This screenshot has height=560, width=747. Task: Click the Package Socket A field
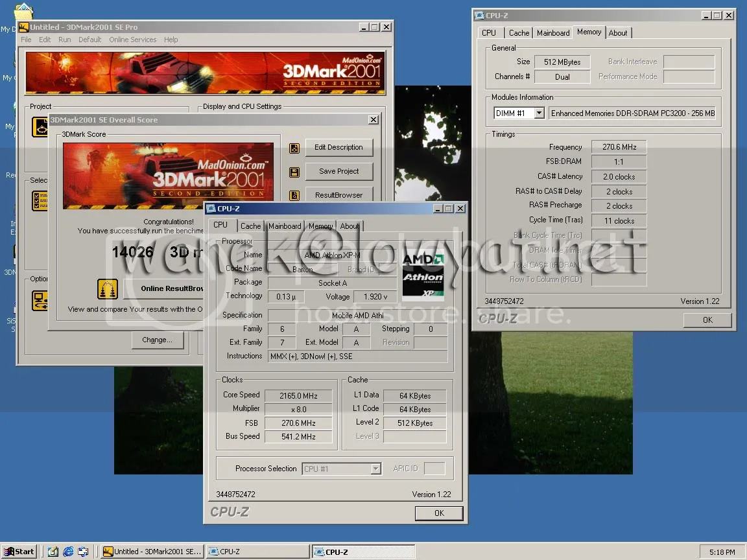click(x=333, y=283)
